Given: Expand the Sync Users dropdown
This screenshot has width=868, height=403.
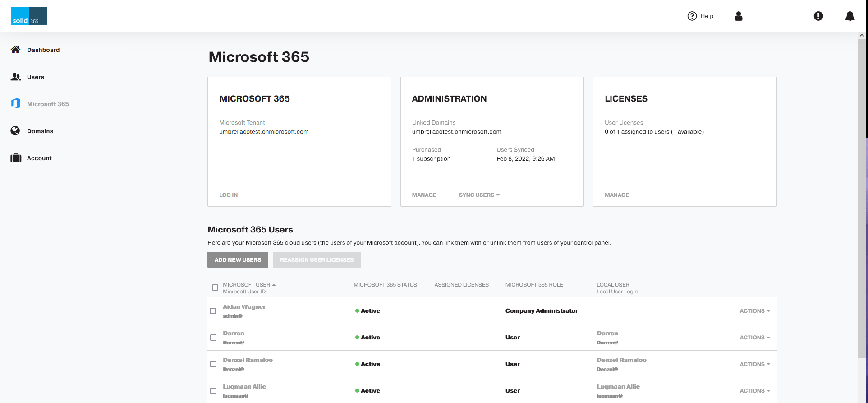Looking at the screenshot, I should pyautogui.click(x=479, y=195).
